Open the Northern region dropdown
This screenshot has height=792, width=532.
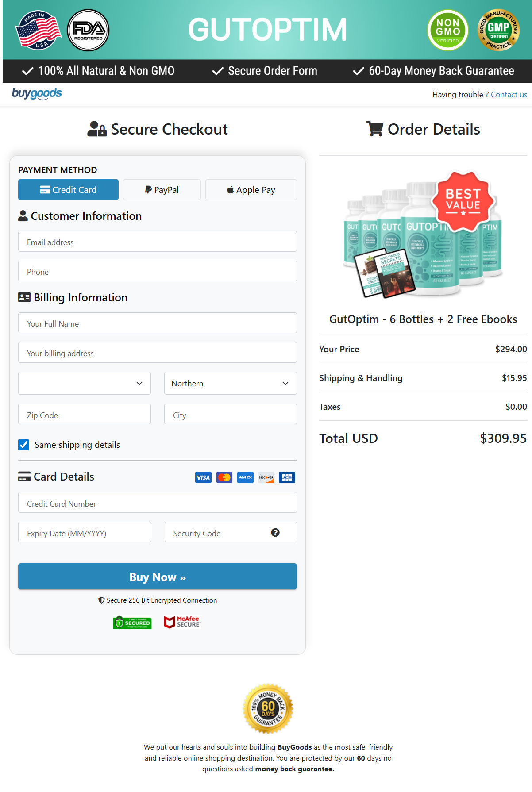[x=230, y=383]
